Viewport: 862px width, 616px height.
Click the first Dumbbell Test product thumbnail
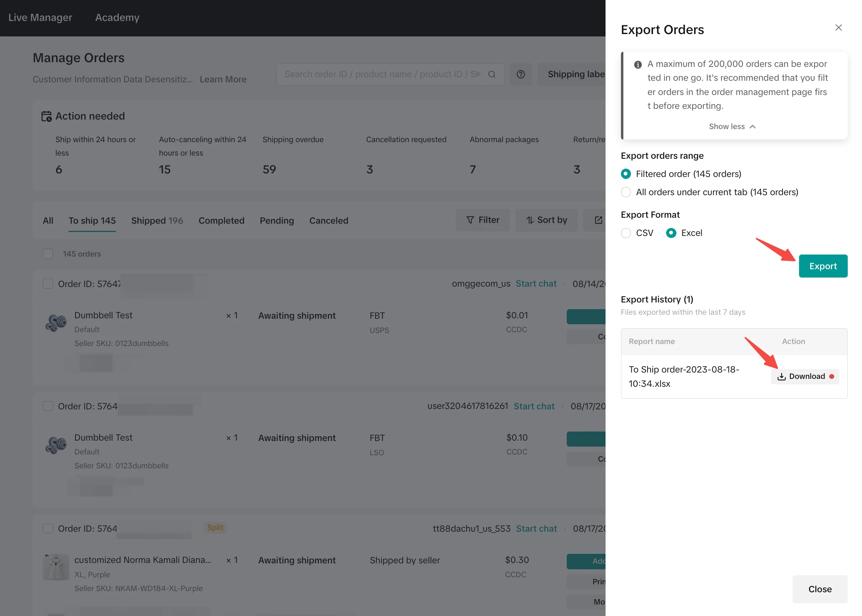[x=56, y=323]
